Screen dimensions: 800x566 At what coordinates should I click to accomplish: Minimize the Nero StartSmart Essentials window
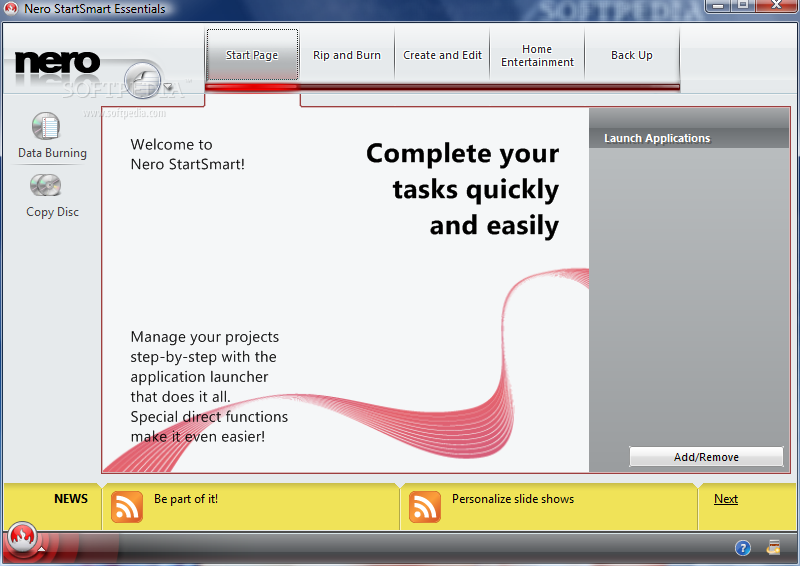718,6
